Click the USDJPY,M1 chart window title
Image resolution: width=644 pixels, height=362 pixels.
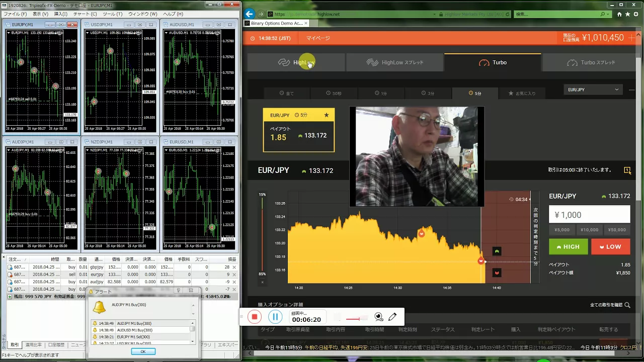coord(102,25)
